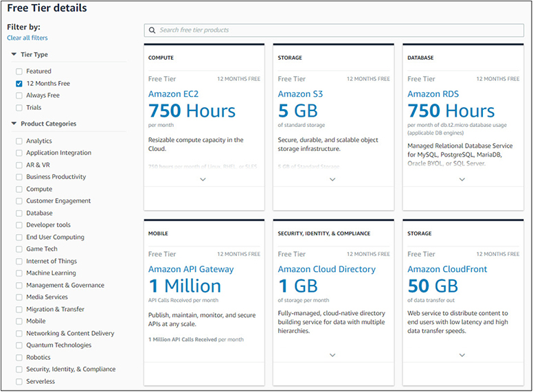
Task: Click the Amazon CloudFront title link
Action: click(x=446, y=269)
